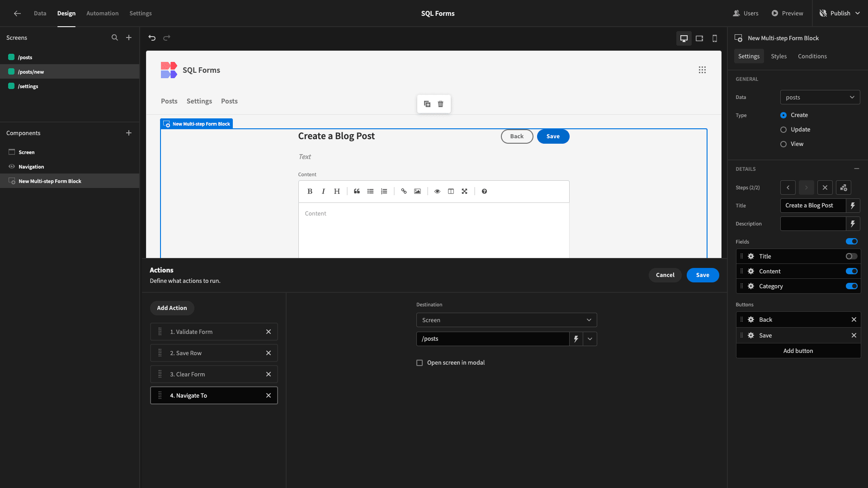Open editor help question icon
The image size is (868, 488).
pos(484,192)
